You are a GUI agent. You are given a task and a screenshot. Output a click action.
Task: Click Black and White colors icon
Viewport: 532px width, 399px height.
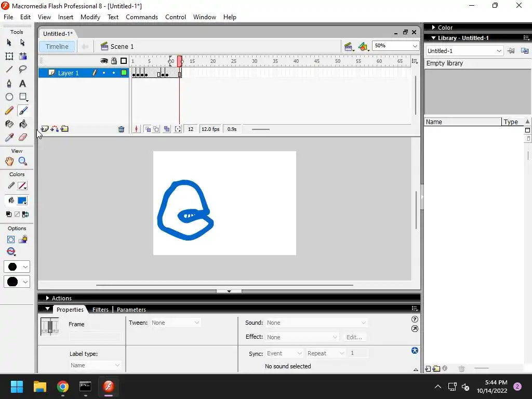tap(8, 214)
